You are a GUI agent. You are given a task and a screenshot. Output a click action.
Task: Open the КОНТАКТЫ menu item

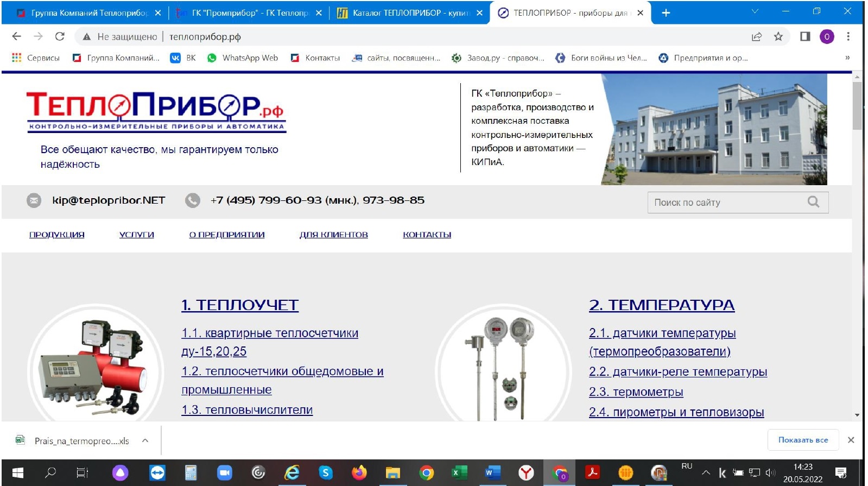427,235
